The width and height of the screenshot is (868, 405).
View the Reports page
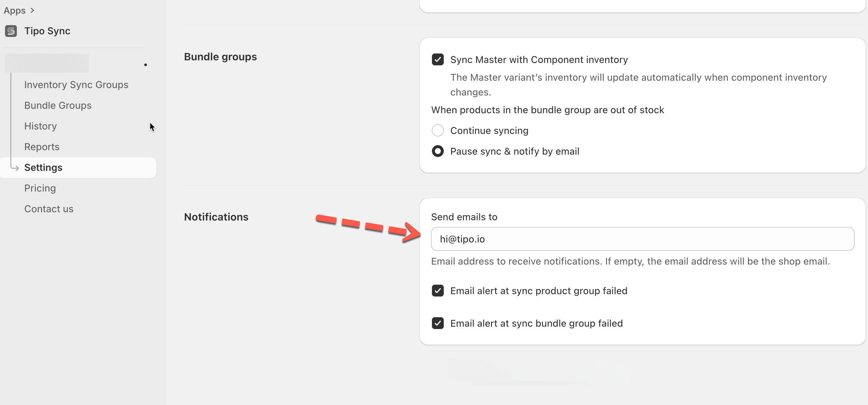tap(42, 147)
